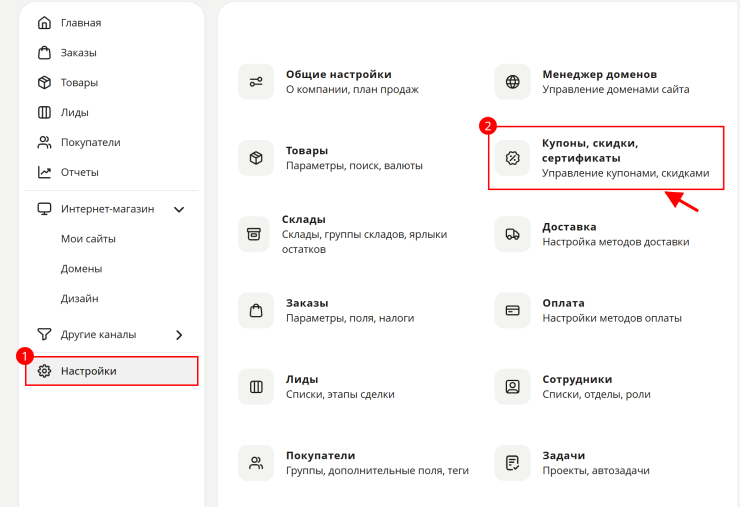740x507 pixels.
Task: Open Товары in the sidebar menu
Action: [x=79, y=83]
